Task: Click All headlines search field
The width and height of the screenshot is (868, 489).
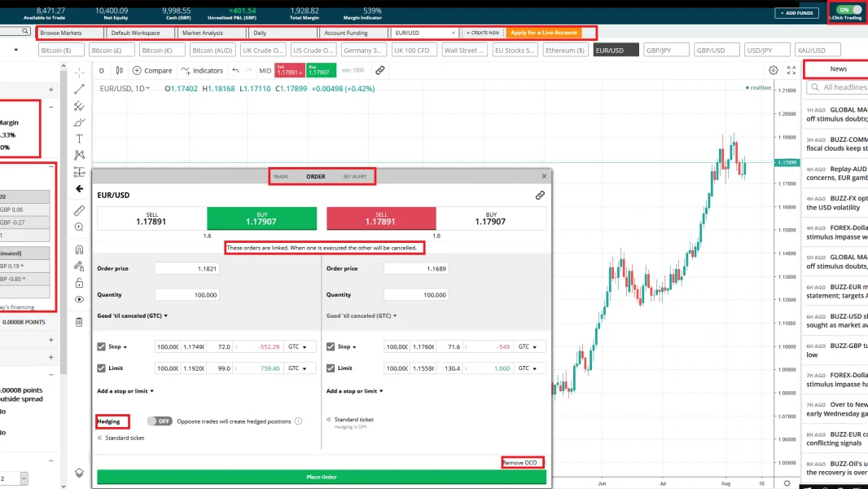Action: pos(838,87)
